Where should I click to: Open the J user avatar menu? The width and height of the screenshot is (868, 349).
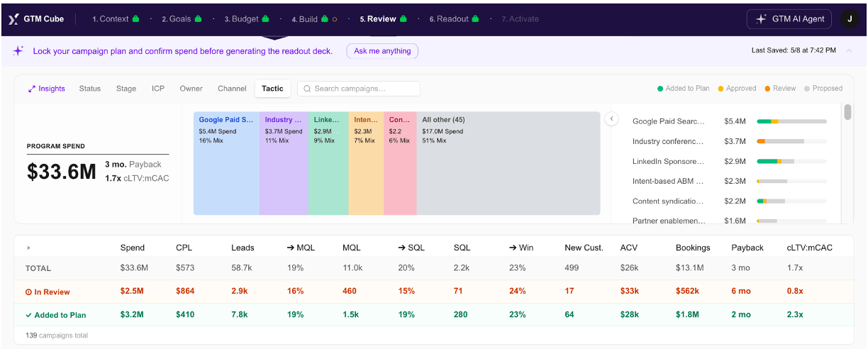click(x=849, y=19)
